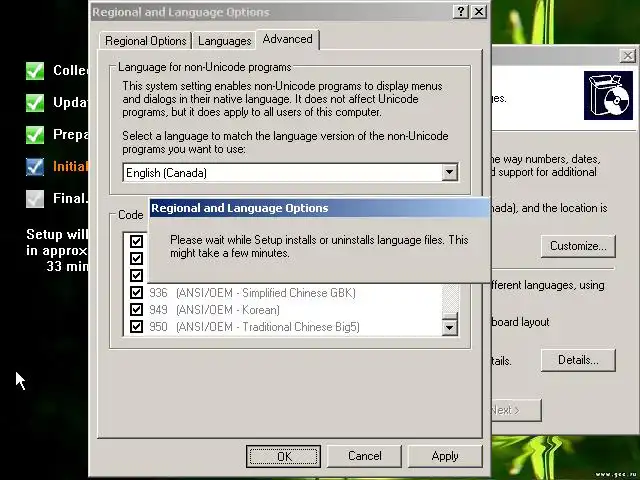The width and height of the screenshot is (640, 480).
Task: Click the help question mark title bar button
Action: click(x=461, y=11)
